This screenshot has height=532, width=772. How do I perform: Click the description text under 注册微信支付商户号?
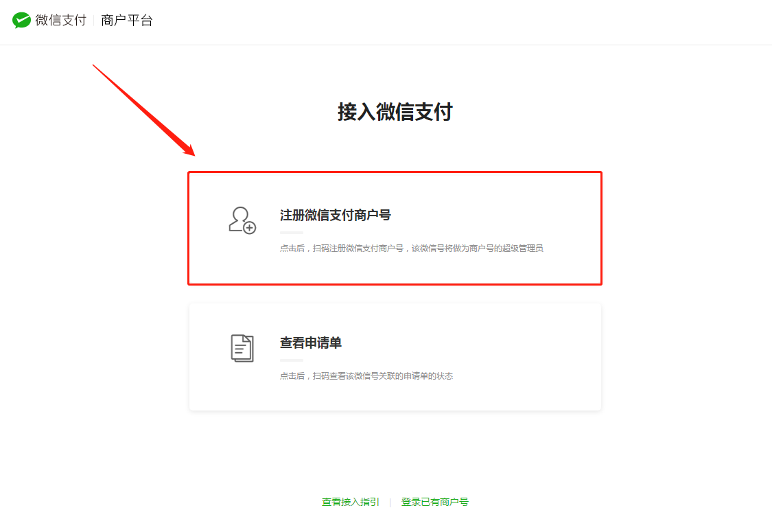pyautogui.click(x=411, y=248)
